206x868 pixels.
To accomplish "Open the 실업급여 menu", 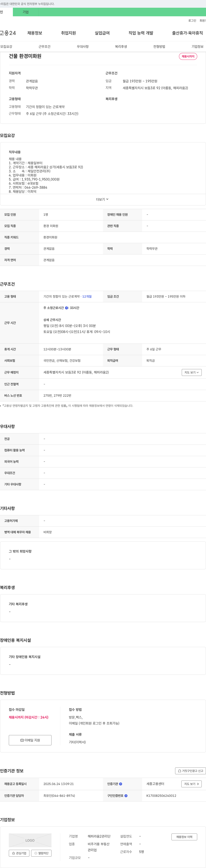I will pyautogui.click(x=102, y=33).
